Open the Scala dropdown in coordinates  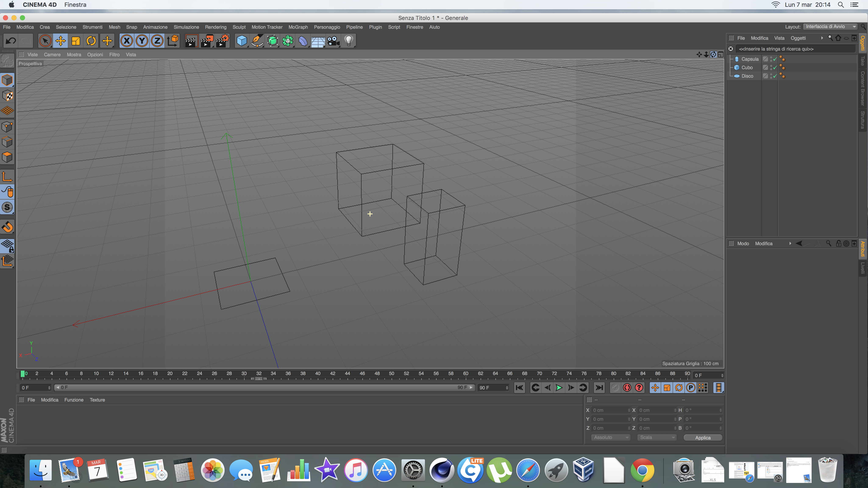pos(657,437)
